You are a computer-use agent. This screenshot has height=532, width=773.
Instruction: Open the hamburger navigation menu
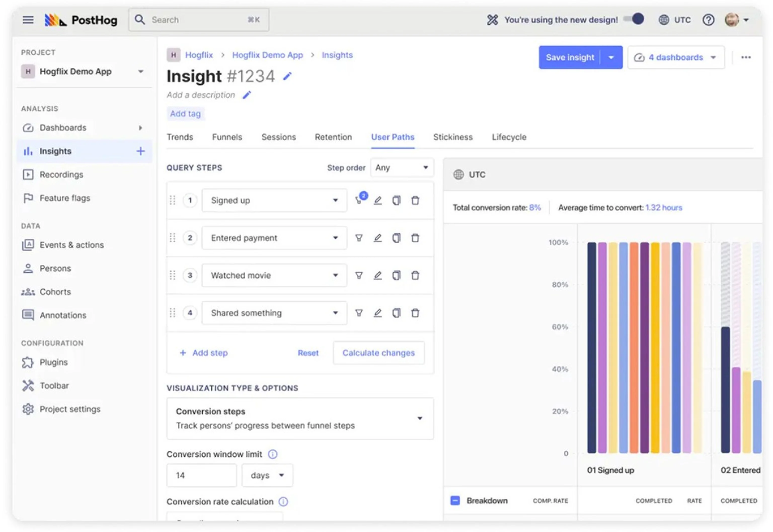(28, 20)
